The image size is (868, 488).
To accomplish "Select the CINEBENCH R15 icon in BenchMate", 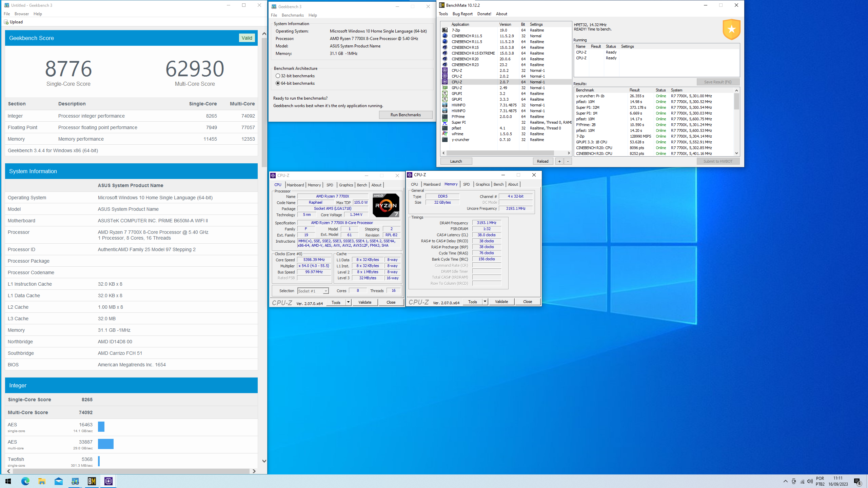I will pyautogui.click(x=445, y=47).
